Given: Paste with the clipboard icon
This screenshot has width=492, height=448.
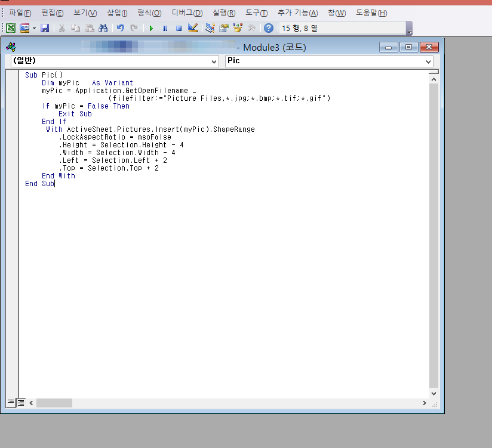Looking at the screenshot, I should pyautogui.click(x=90, y=28).
